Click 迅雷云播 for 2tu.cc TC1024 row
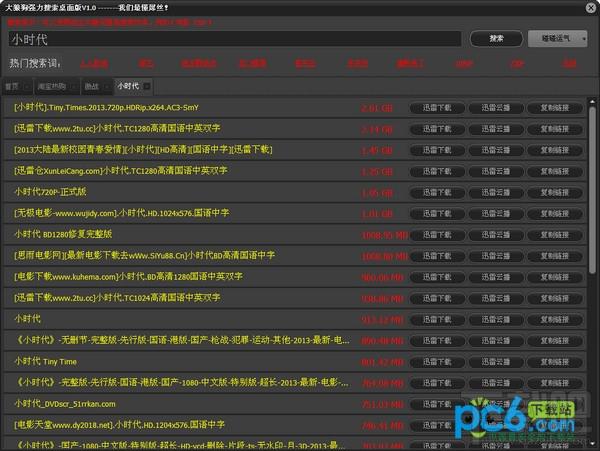 click(496, 299)
